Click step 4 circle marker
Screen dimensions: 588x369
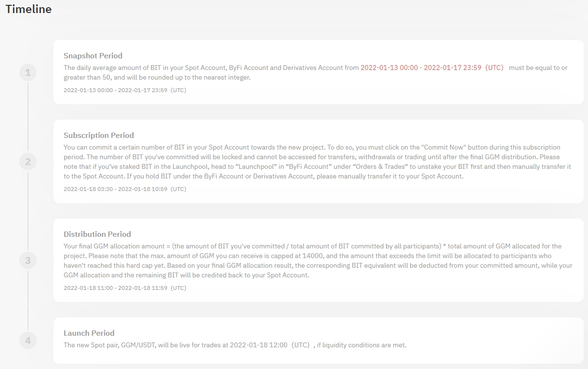28,341
